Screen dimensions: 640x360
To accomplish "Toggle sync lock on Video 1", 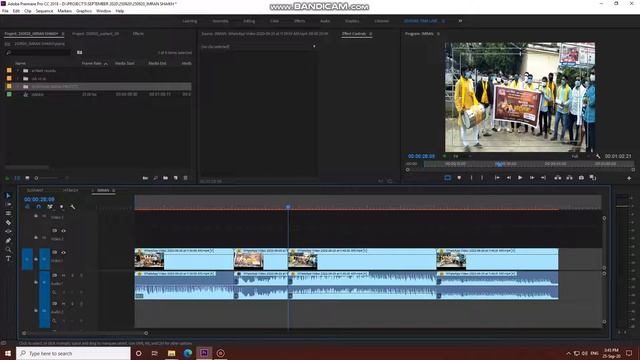I will tap(54, 252).
